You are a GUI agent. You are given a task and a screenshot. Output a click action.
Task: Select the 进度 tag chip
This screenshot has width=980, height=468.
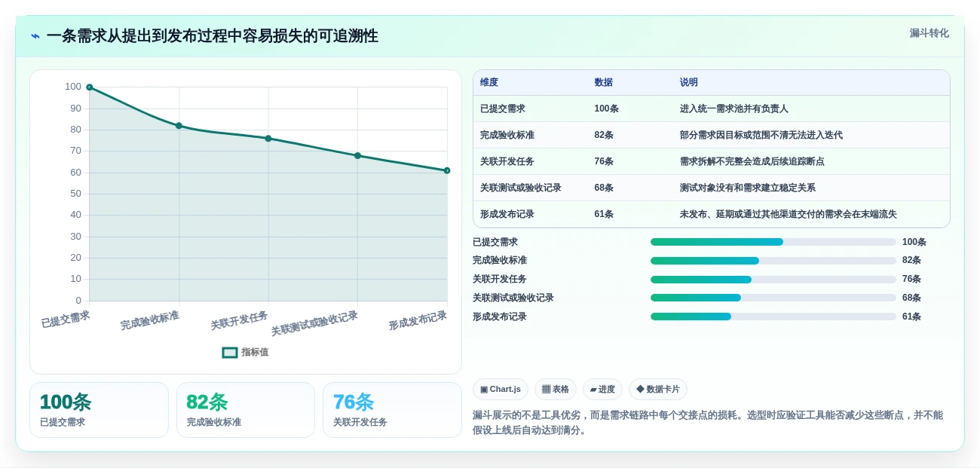pos(602,390)
